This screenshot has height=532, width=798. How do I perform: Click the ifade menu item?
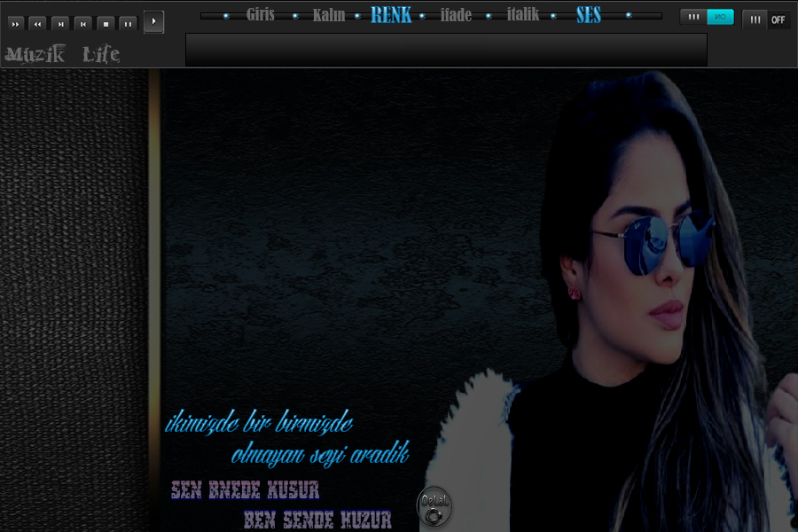456,15
